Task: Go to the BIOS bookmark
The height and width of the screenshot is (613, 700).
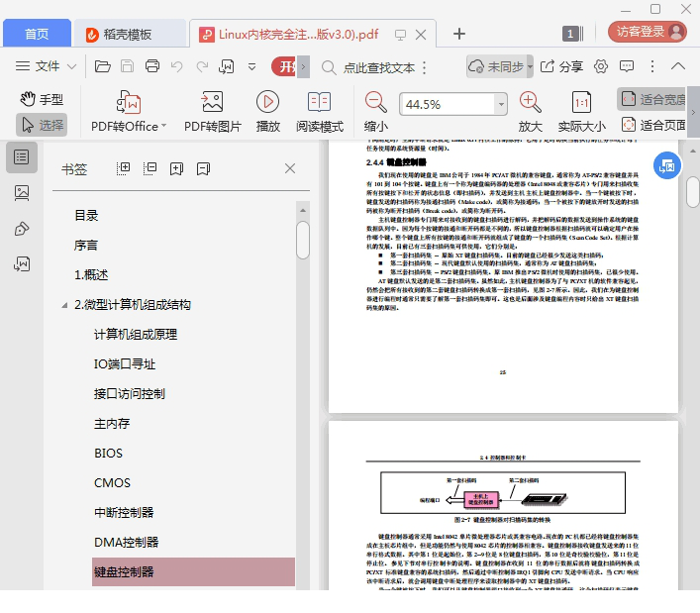Action: (x=108, y=454)
